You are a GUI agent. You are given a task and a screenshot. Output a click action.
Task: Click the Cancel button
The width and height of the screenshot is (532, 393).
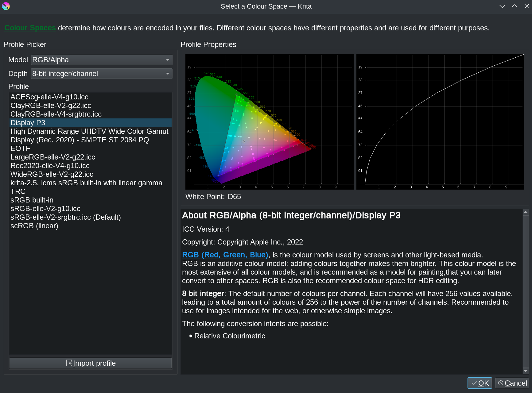coord(512,383)
